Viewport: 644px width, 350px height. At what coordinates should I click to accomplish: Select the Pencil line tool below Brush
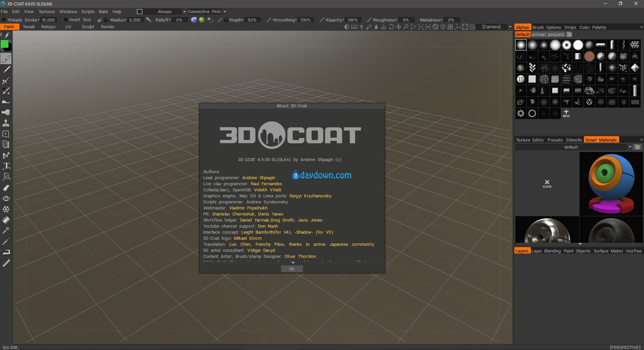point(6,70)
